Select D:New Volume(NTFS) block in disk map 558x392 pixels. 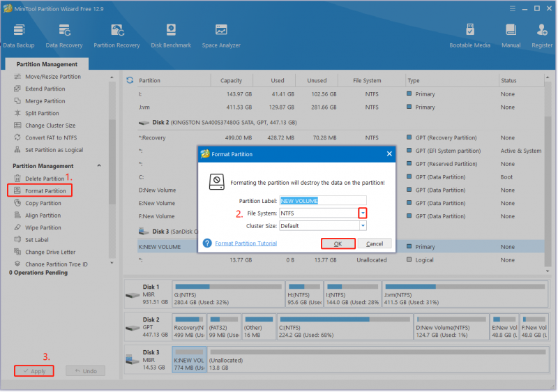pyautogui.click(x=451, y=327)
